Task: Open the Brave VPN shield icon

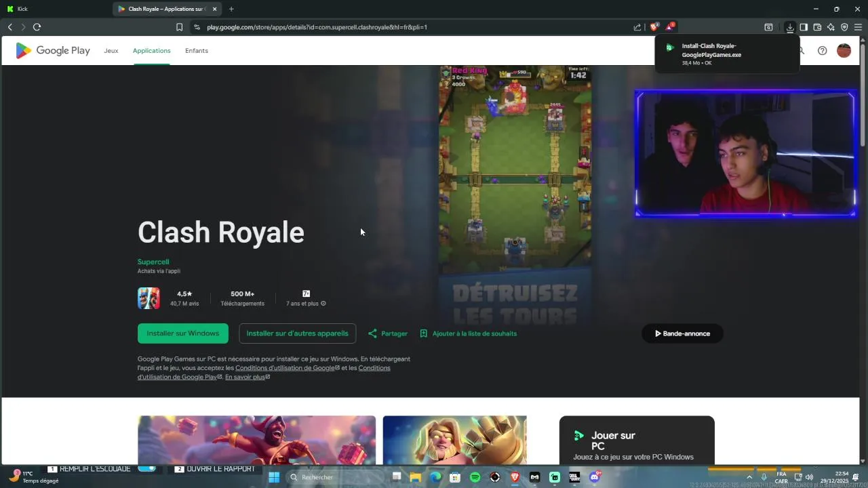Action: pos(844,27)
